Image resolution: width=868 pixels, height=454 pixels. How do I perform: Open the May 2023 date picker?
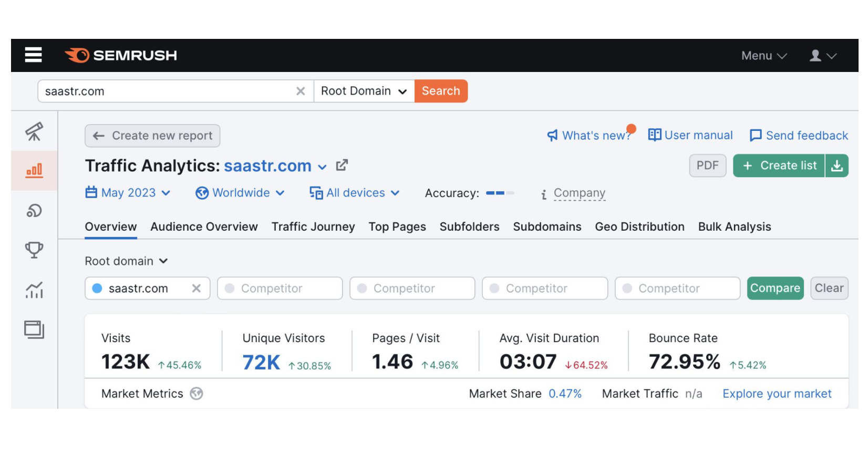128,193
